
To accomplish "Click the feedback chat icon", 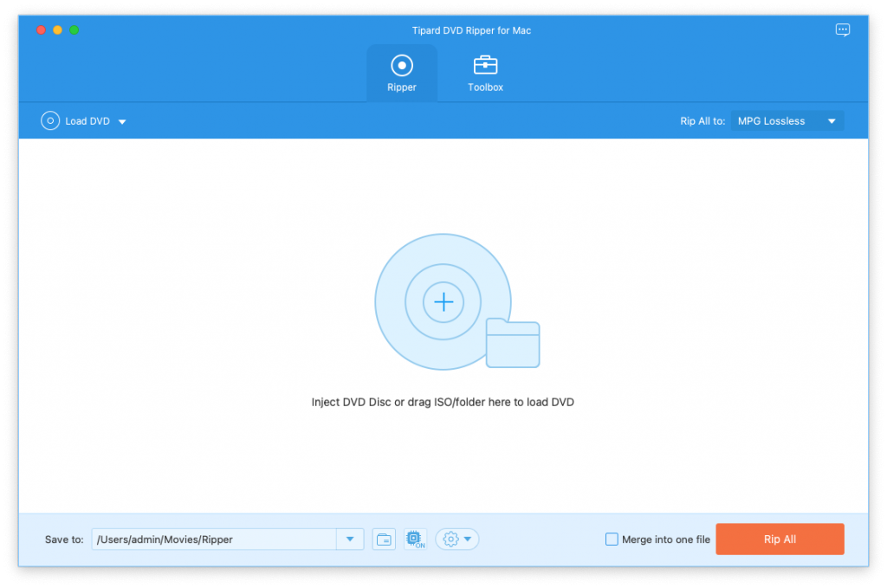I will pyautogui.click(x=842, y=30).
